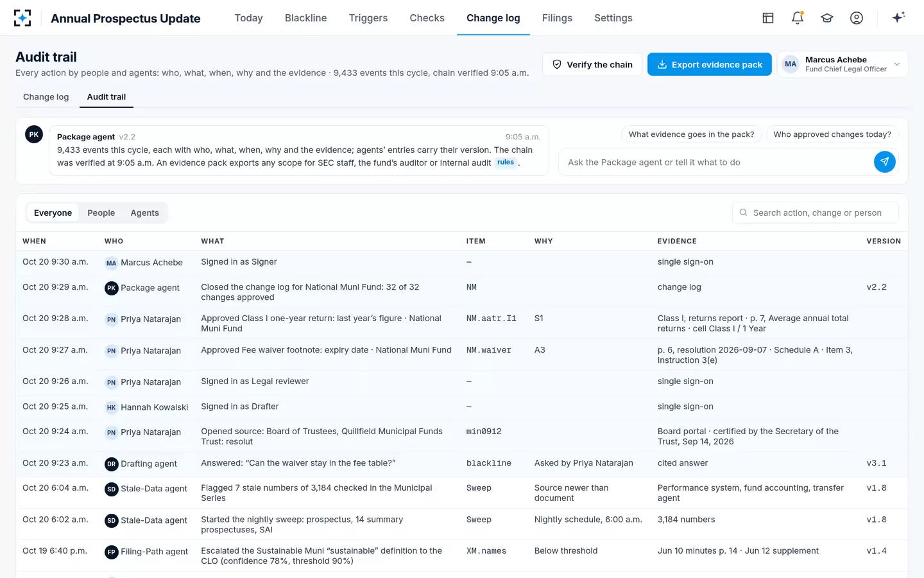Viewport: 924px width, 578px height.
Task: Click 'What evidence goes in the pack?' suggestion
Action: (x=692, y=134)
